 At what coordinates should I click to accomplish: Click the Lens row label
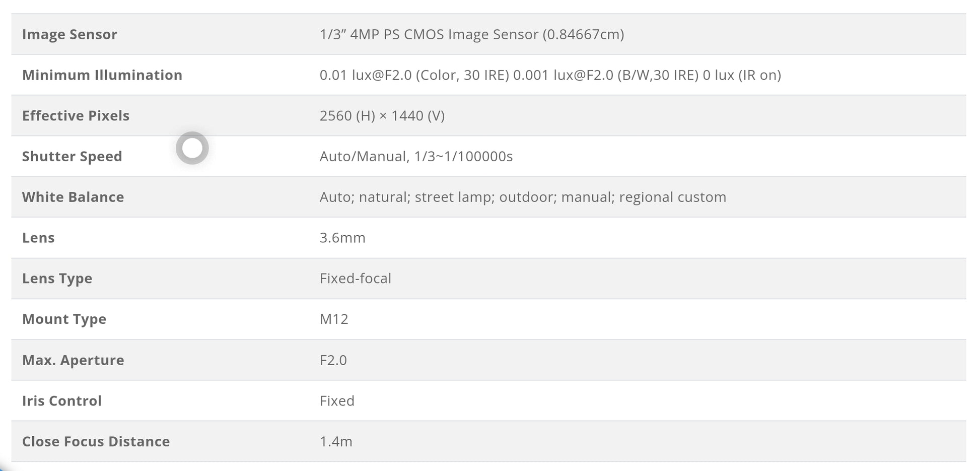[x=38, y=238]
